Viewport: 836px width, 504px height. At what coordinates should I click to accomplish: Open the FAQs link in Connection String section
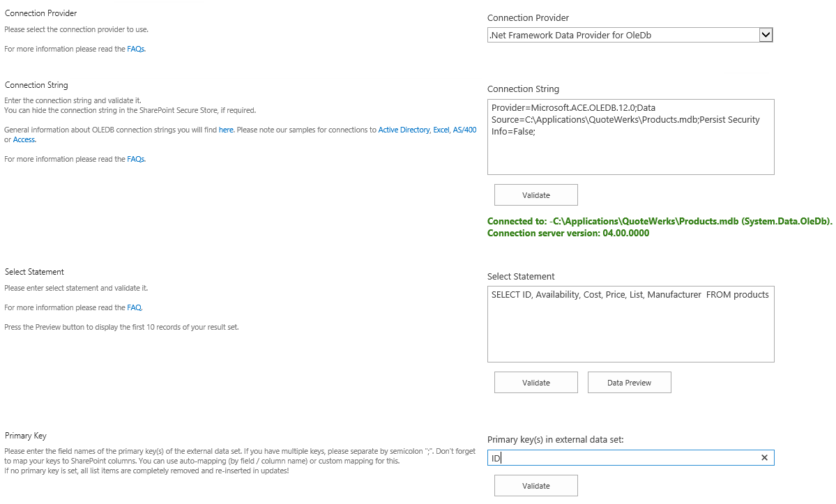tap(136, 160)
